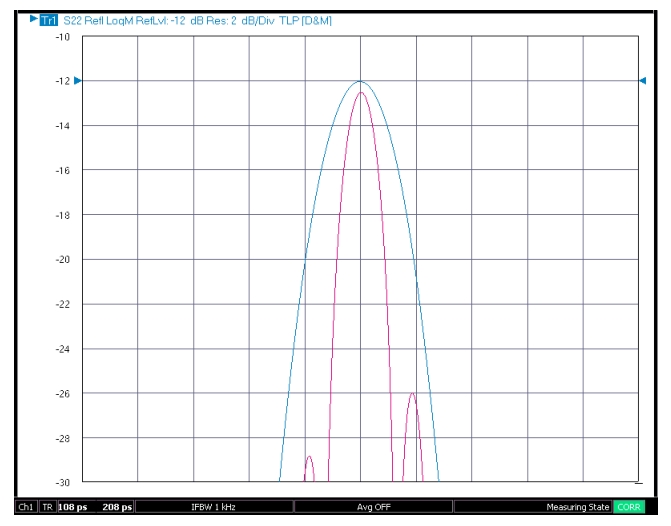Click the -20 label on the Y axis

pyautogui.click(x=62, y=259)
